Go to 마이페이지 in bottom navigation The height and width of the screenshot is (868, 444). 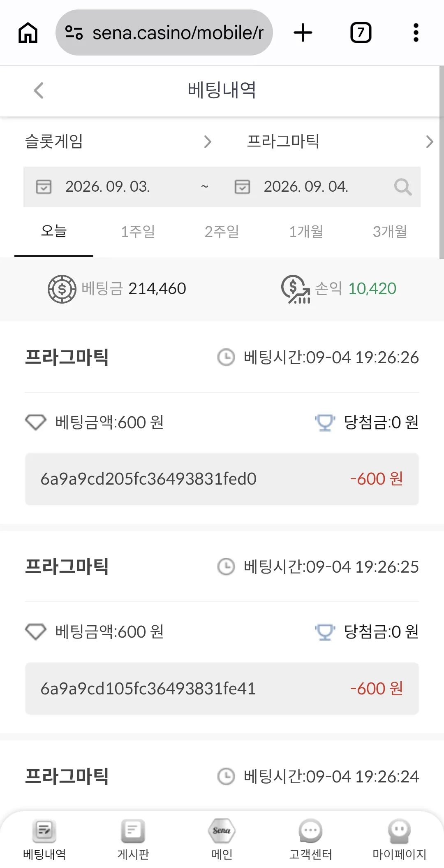click(x=399, y=840)
